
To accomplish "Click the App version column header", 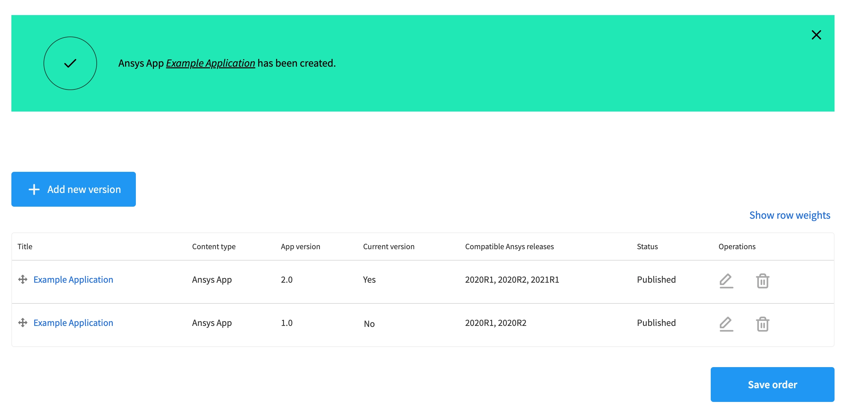I will (x=300, y=247).
